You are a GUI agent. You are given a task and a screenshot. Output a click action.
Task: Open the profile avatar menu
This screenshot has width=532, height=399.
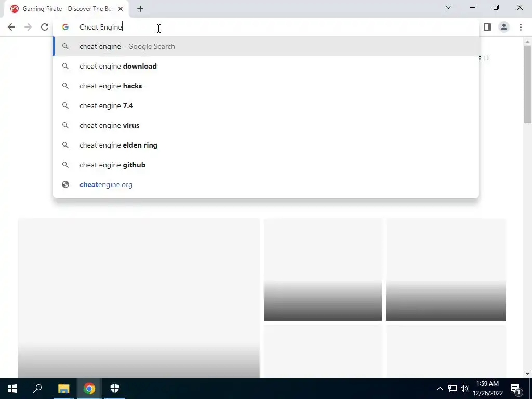(x=504, y=27)
